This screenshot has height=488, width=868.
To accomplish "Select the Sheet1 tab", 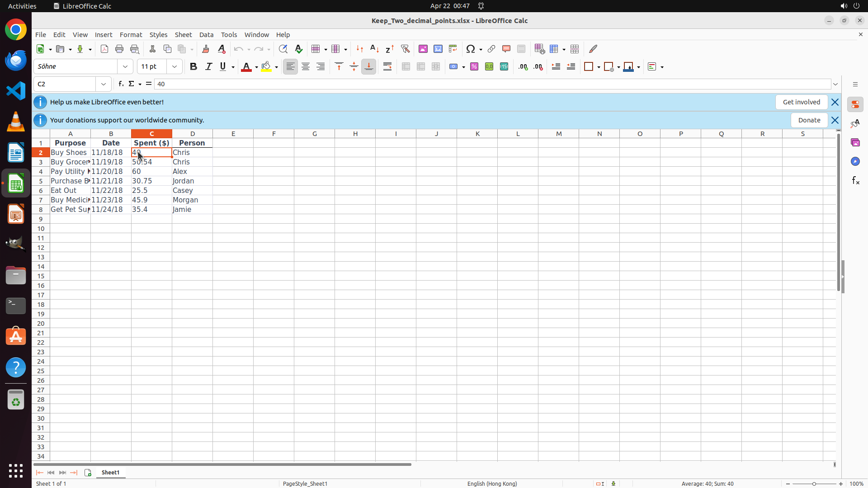I will click(x=110, y=472).
